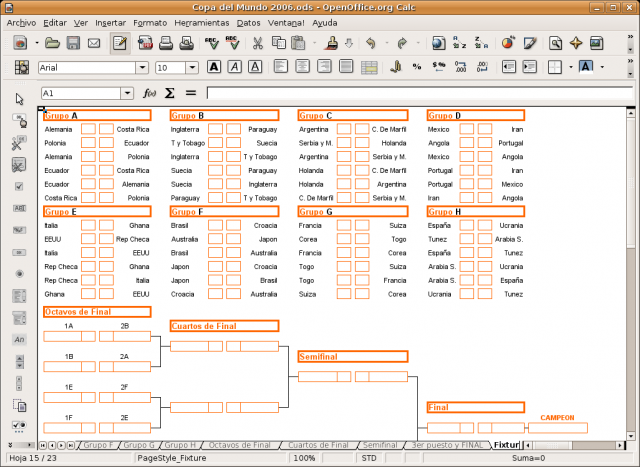Save the document with the floppy icon

pos(73,43)
